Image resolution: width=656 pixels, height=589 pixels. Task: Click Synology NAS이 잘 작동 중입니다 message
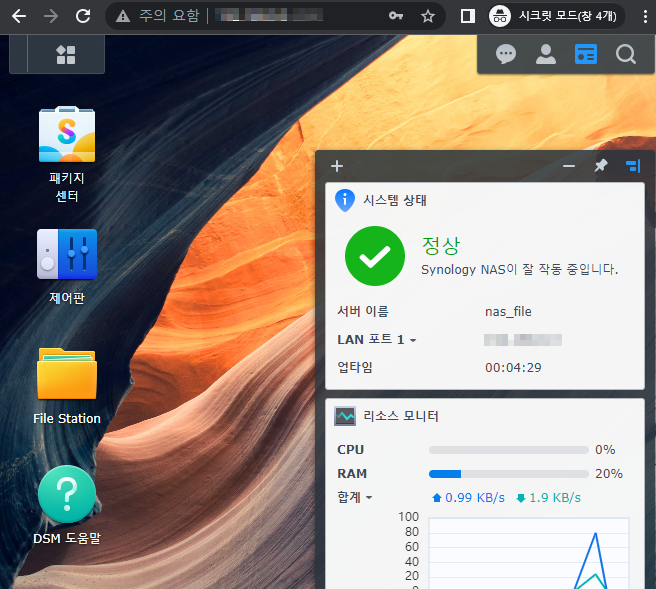click(x=519, y=269)
